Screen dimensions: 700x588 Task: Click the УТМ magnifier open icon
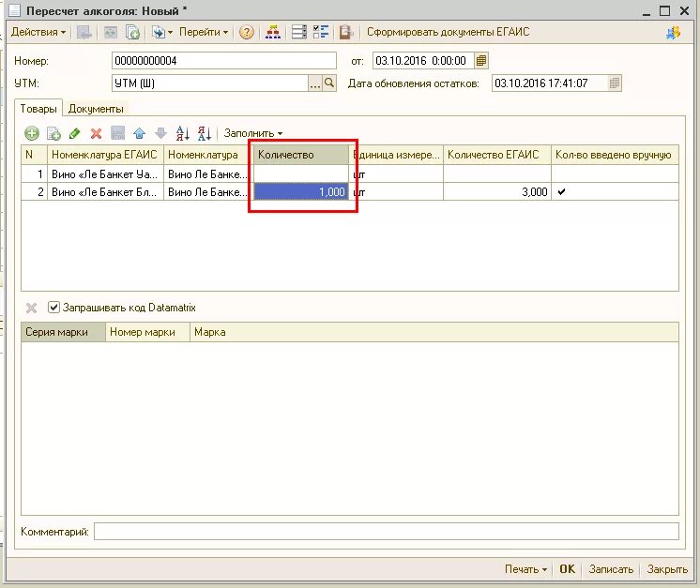tap(329, 83)
